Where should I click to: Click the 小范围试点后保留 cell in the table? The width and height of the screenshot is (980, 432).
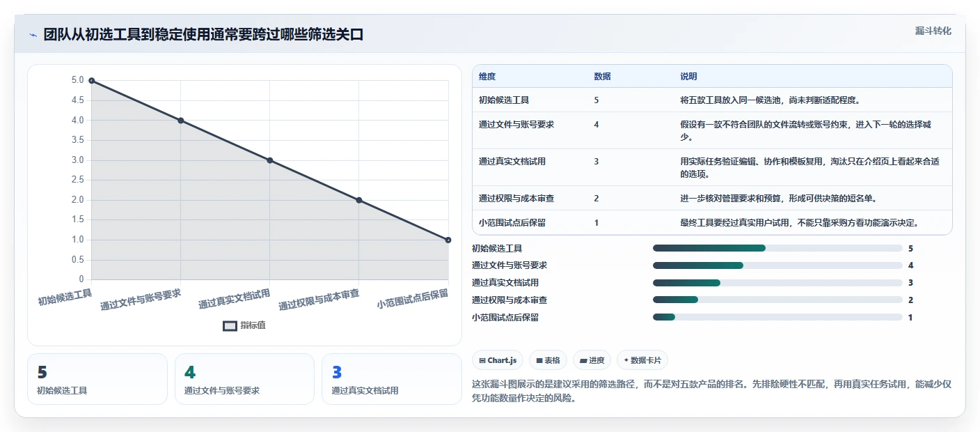coord(512,223)
